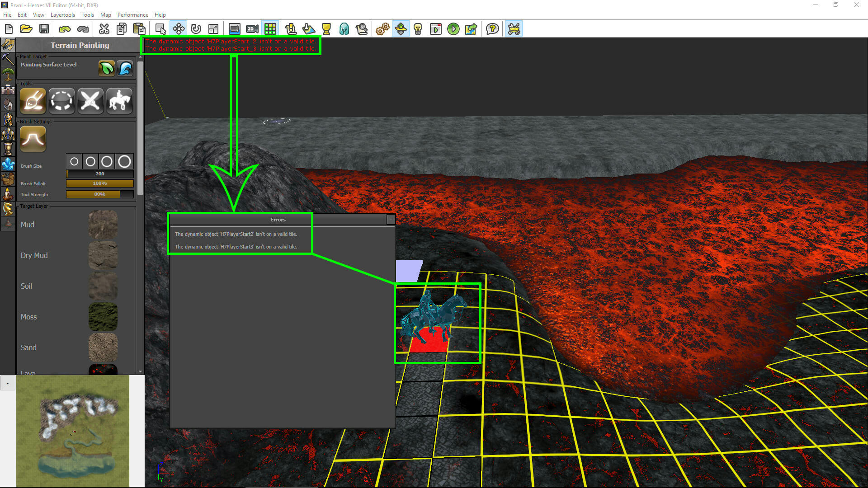The height and width of the screenshot is (488, 868).
Task: Select the crowned helmet heroes sidebar tab
Action: click(8, 119)
